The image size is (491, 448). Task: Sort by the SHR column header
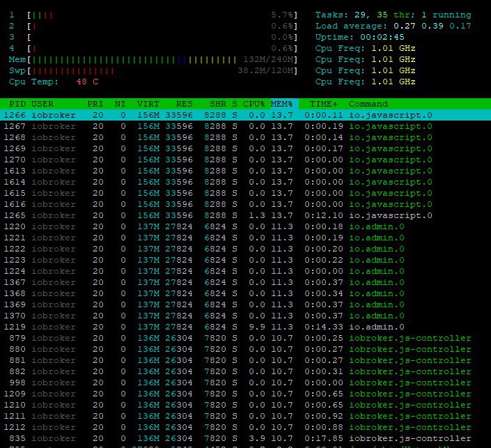click(218, 104)
